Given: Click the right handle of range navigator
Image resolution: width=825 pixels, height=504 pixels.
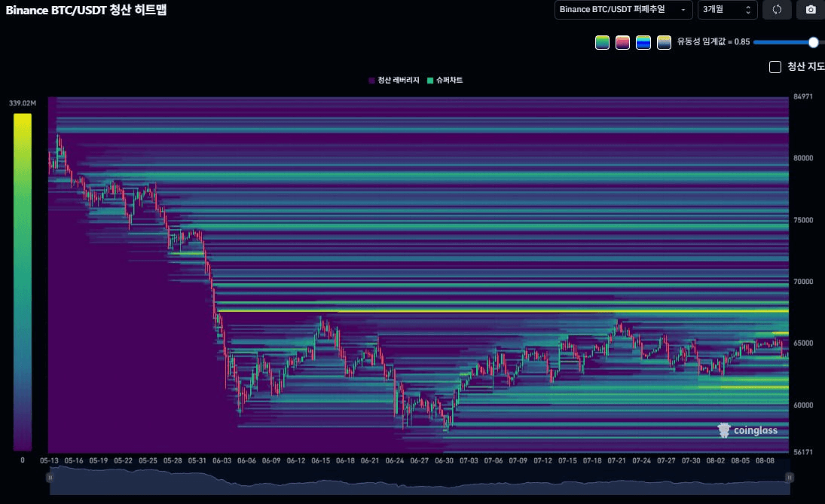Looking at the screenshot, I should 790,477.
